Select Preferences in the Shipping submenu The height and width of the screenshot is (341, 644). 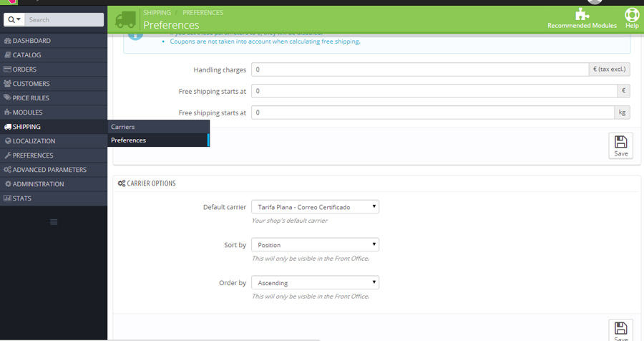159,140
